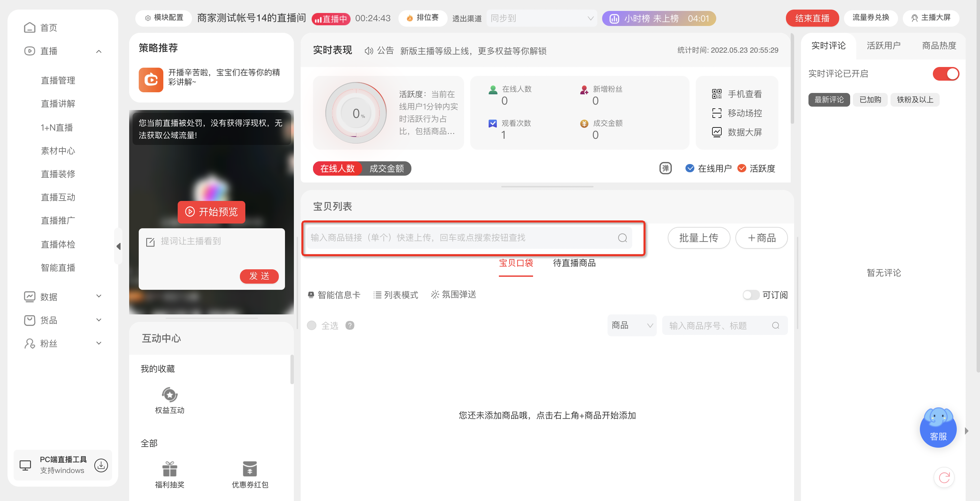The image size is (980, 501).
Task: Filter comments by 最新评论
Action: click(x=829, y=100)
